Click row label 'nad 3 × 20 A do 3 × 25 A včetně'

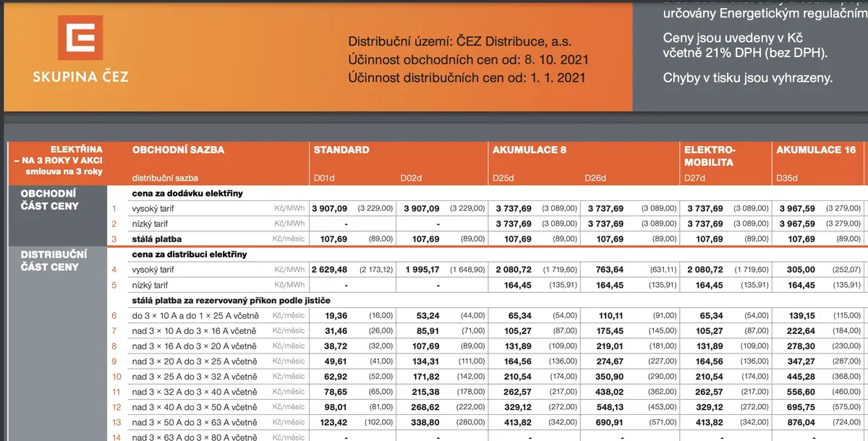point(195,361)
